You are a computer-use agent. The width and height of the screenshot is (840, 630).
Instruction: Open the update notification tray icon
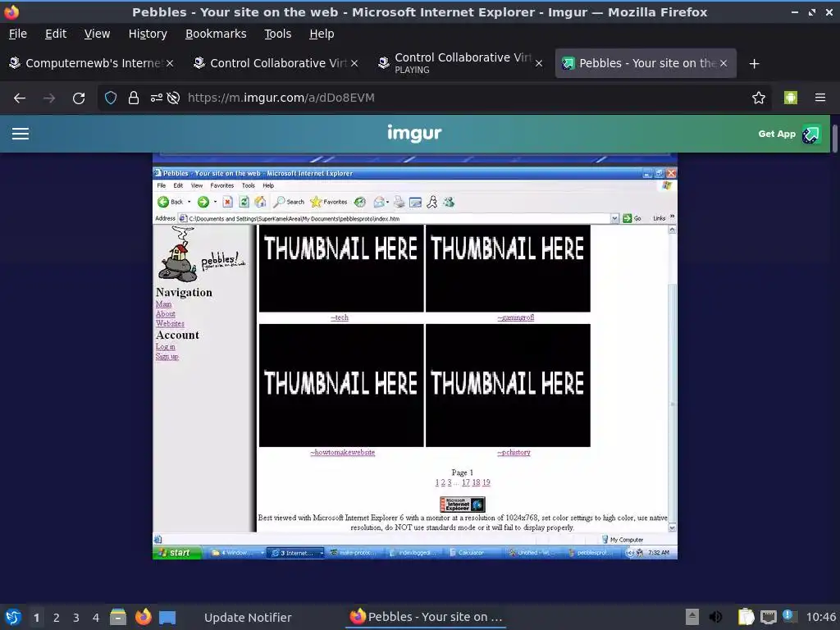(789, 616)
